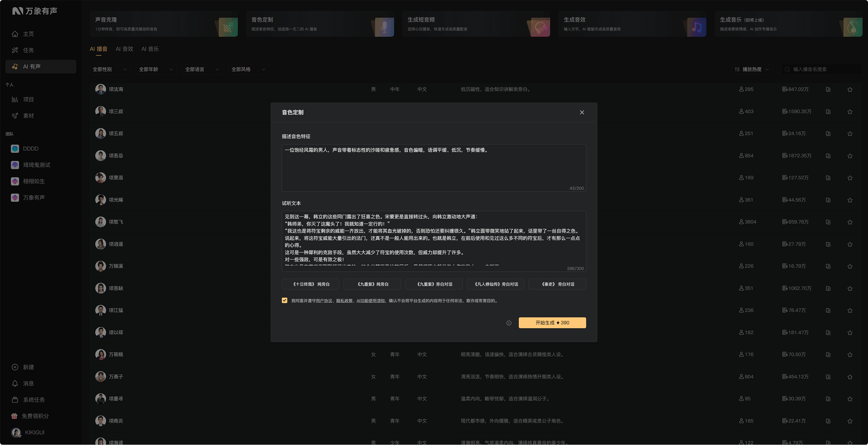Uncheck the user agreement checkbox
The height and width of the screenshot is (445, 868).
(x=285, y=300)
